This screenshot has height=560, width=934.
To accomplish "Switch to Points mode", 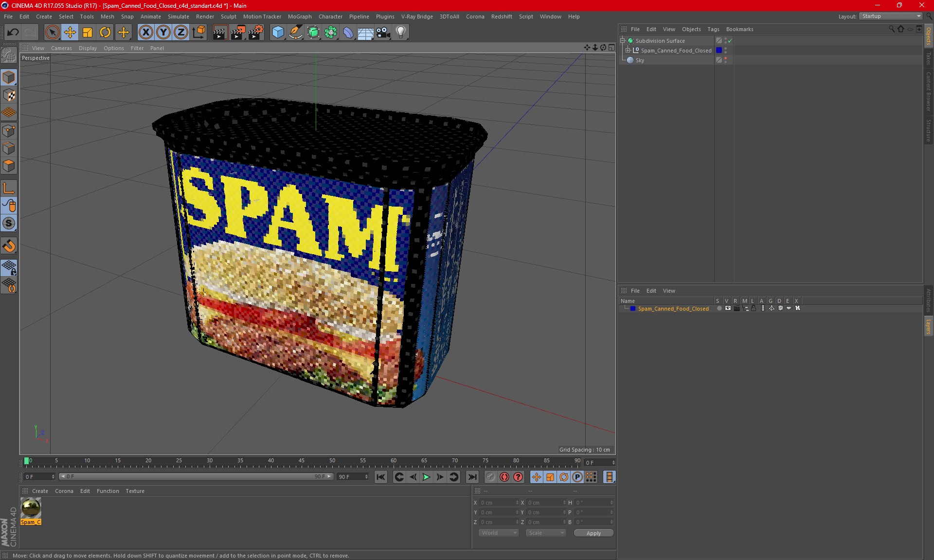I will (x=9, y=131).
